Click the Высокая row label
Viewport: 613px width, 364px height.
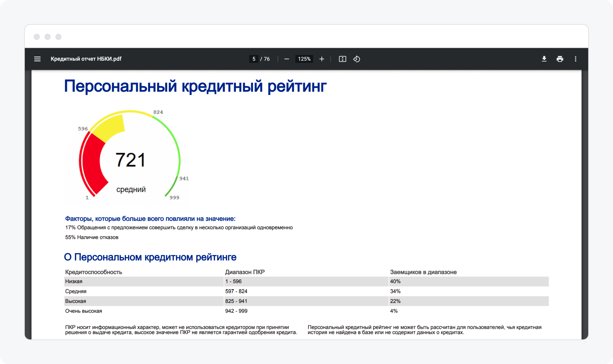[75, 301]
